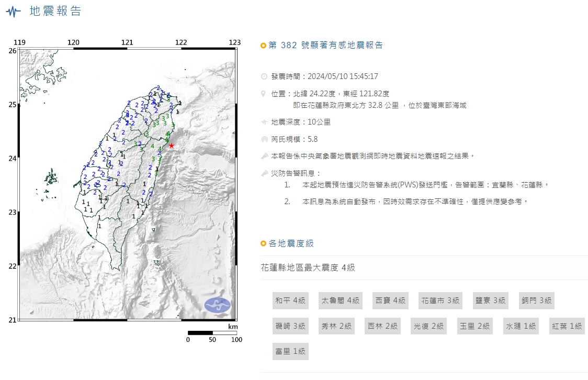This screenshot has width=588, height=380.
Task: Open the 銅門 3級 station tag
Action: [x=536, y=300]
